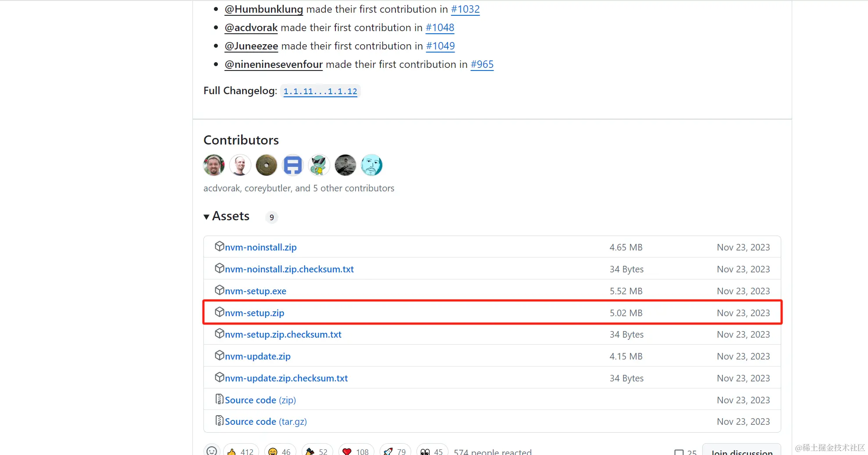Open the add reaction smiley button
868x455 pixels.
point(212,451)
